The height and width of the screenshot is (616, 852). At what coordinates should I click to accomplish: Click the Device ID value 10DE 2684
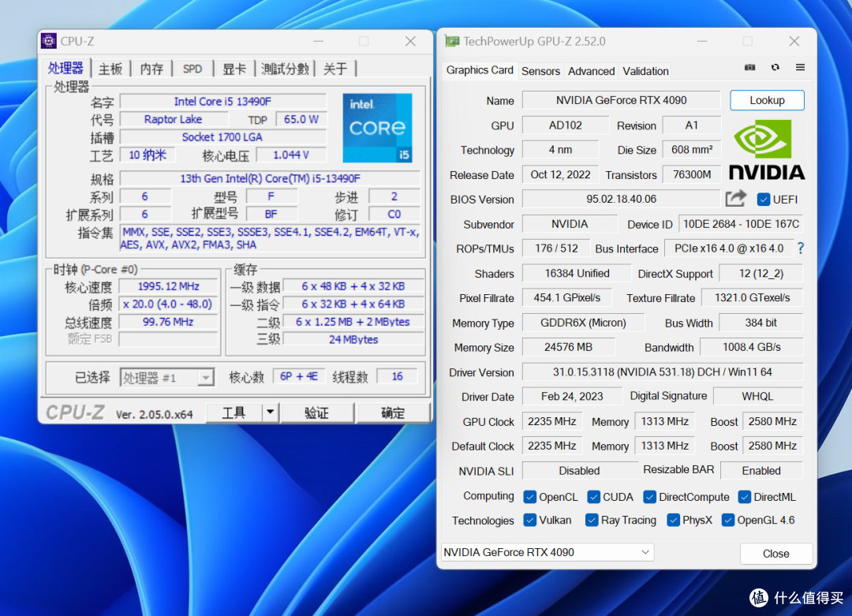pyautogui.click(x=741, y=224)
